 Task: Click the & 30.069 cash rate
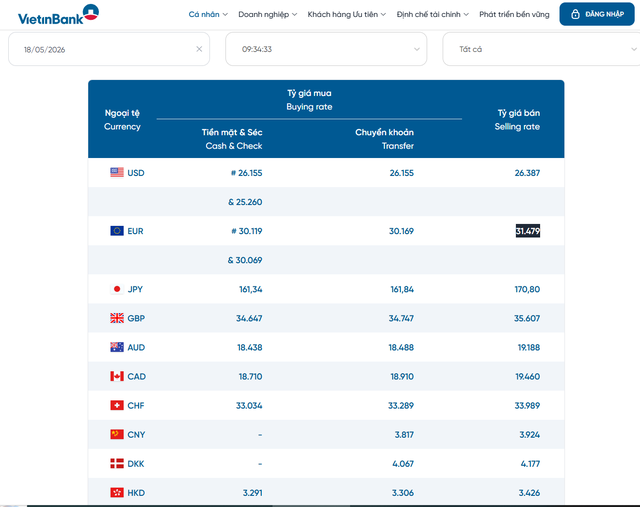[245, 260]
